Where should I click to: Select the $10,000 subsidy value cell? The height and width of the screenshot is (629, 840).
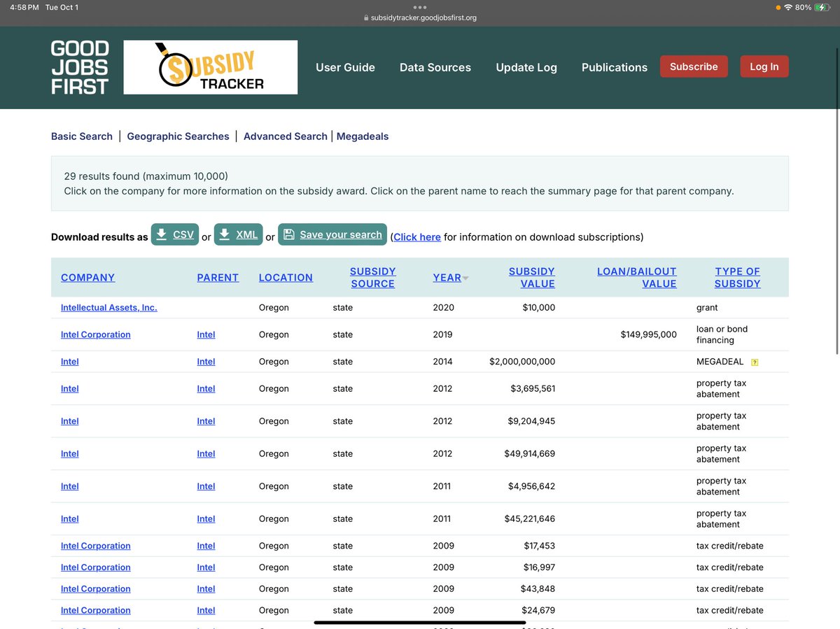539,307
